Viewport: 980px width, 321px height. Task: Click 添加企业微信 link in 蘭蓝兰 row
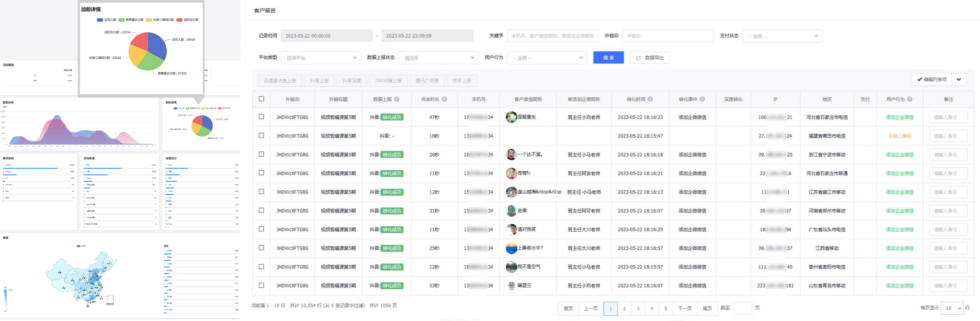click(899, 286)
